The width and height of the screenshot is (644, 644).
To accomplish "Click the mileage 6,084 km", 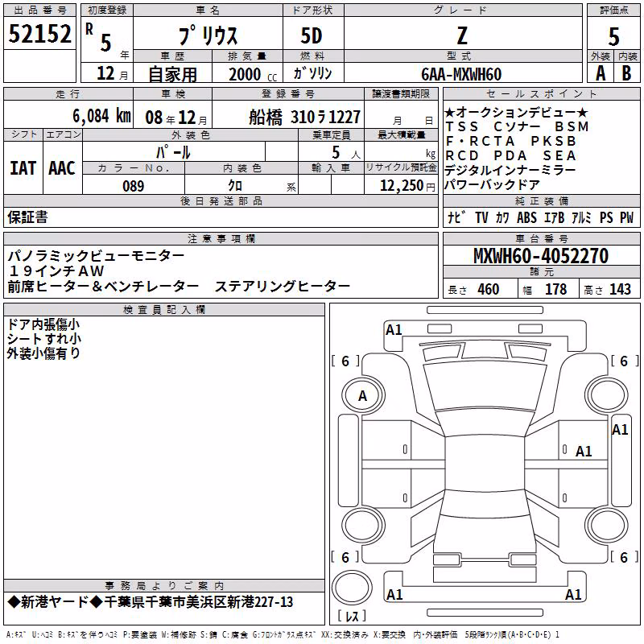I will coord(101,116).
